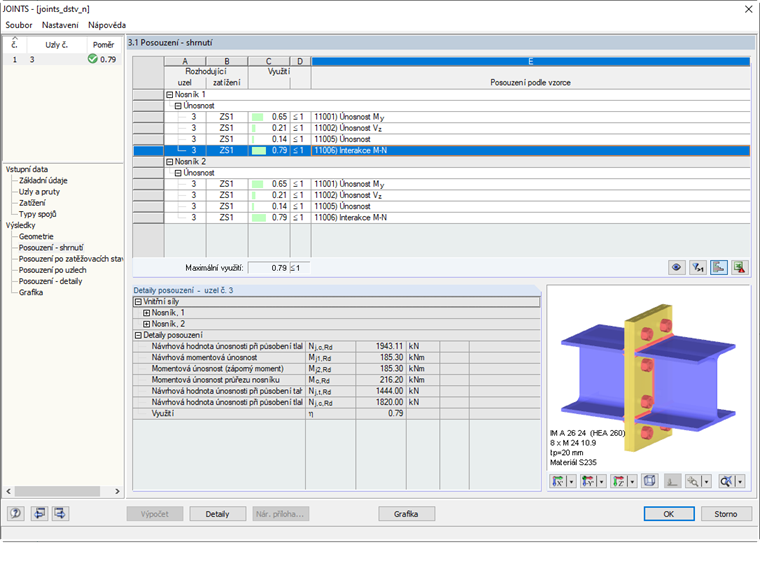The image size is (760, 570).
Task: Click Nosník 1 row 11001) Únosnost My
Action: click(x=442, y=117)
